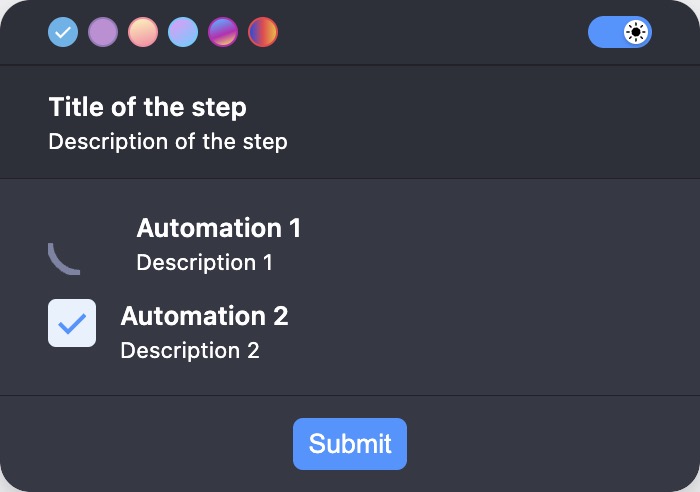Choose the purple swatch with orange stripe
700x492 pixels.
pyautogui.click(x=223, y=32)
